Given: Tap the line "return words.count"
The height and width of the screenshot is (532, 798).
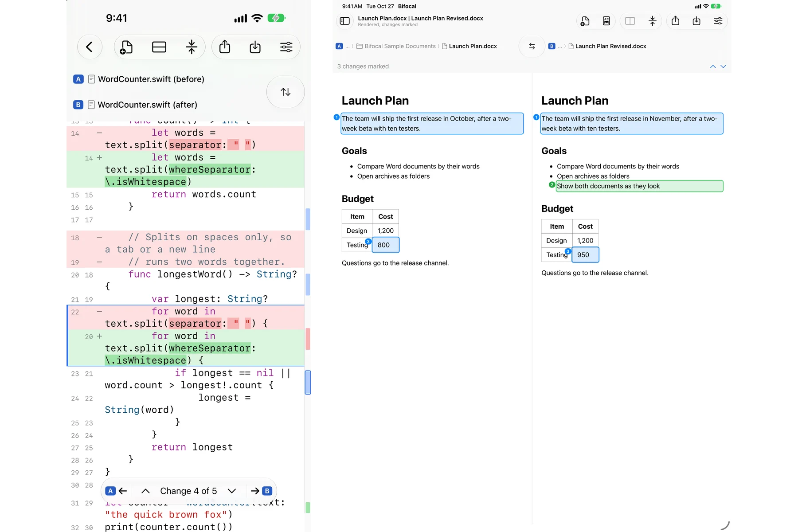Looking at the screenshot, I should (x=204, y=194).
